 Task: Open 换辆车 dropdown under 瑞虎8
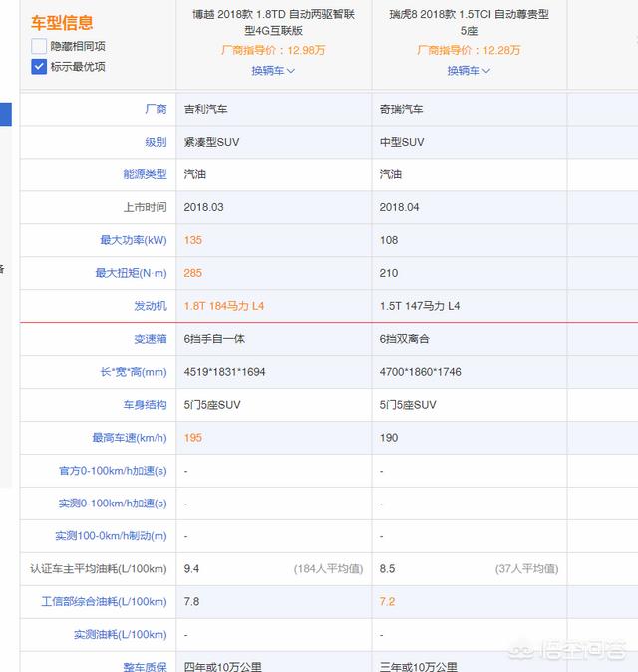pos(469,71)
